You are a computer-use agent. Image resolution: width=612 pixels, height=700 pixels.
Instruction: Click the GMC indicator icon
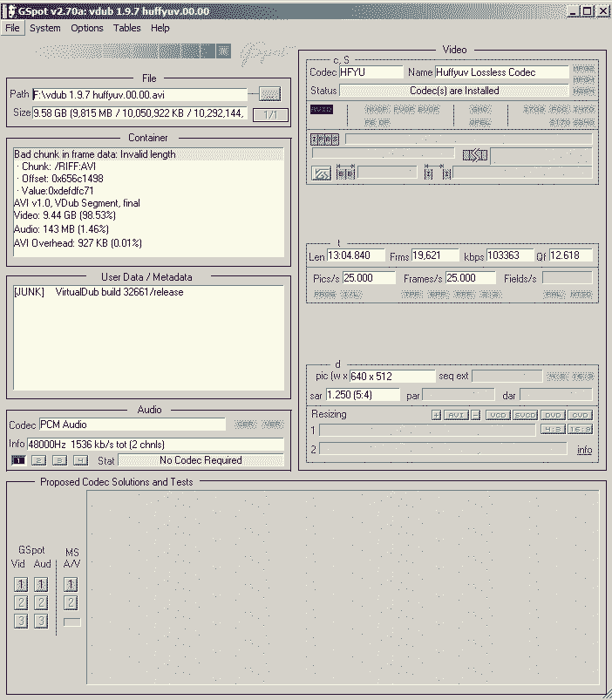point(480,109)
